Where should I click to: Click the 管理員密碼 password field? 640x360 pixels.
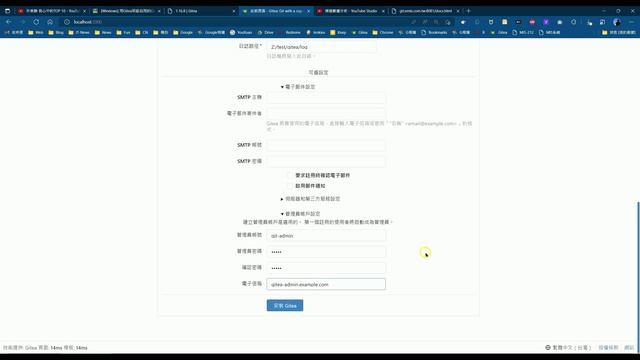click(x=326, y=251)
